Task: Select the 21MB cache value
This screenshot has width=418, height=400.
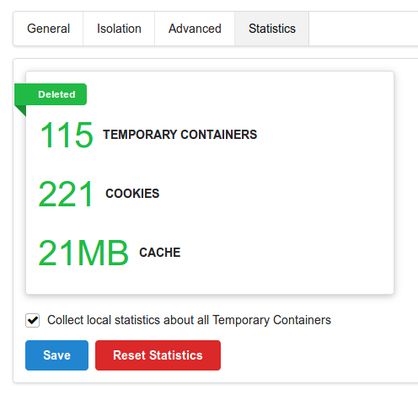Action: tap(83, 253)
